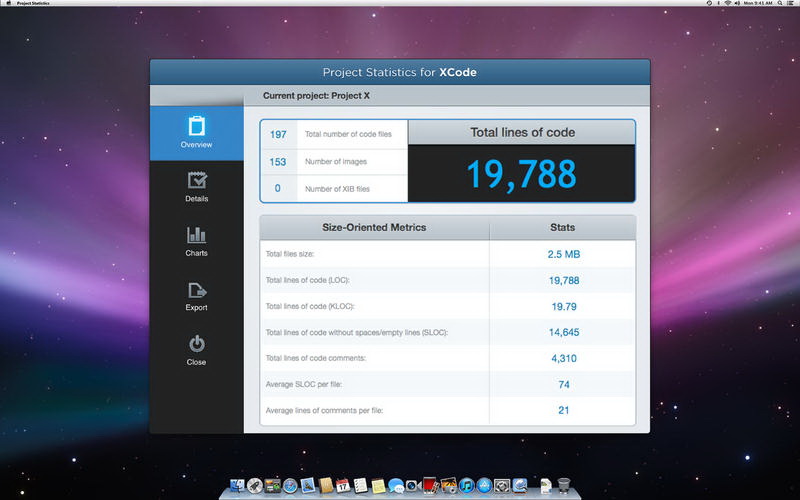Click the Average SLOC per file row

click(447, 384)
